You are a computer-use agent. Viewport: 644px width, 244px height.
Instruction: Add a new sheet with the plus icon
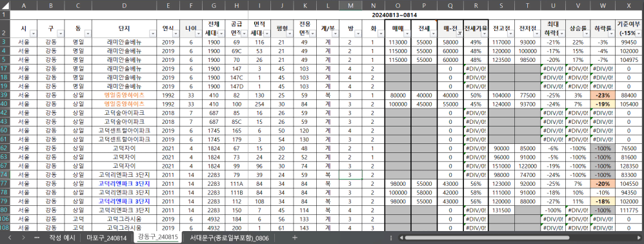click(x=294, y=238)
